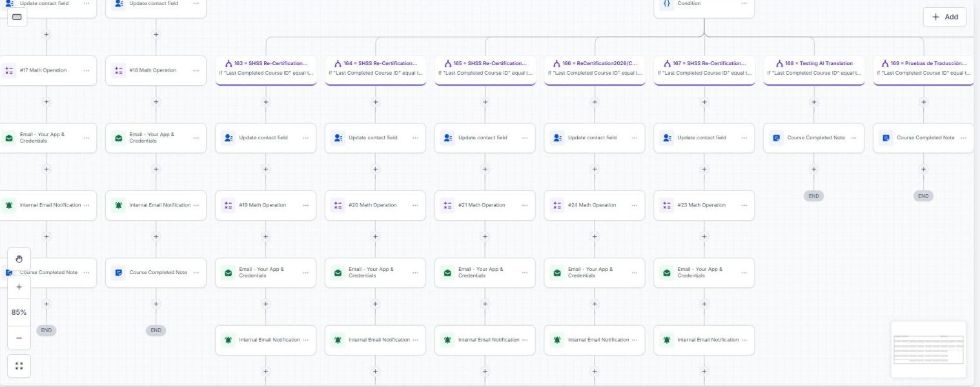
Task: Open Internal Email Notification below #17 Math Operation
Action: pyautogui.click(x=46, y=205)
